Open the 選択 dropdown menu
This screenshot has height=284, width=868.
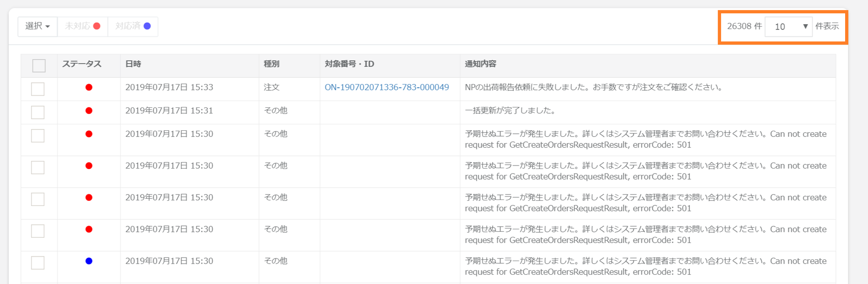(37, 26)
